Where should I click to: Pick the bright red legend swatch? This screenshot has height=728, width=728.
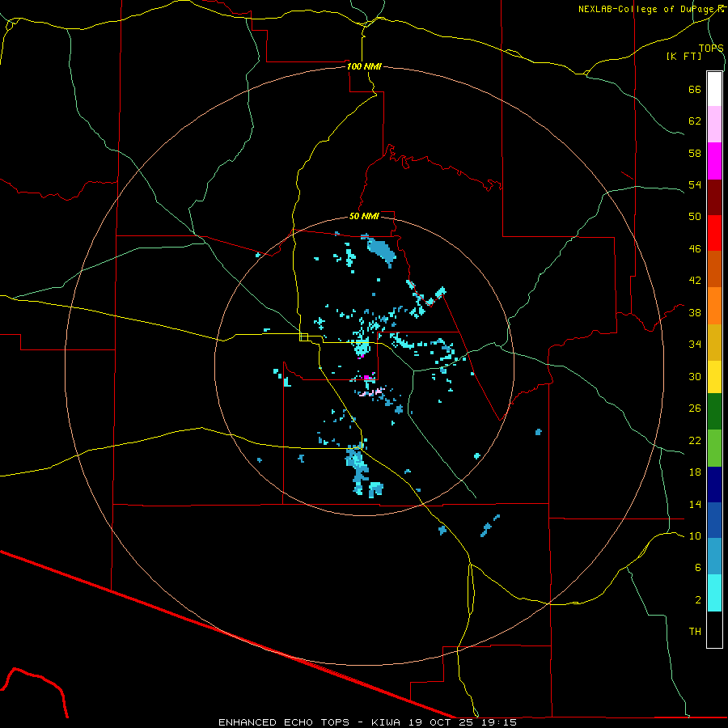pyautogui.click(x=714, y=233)
